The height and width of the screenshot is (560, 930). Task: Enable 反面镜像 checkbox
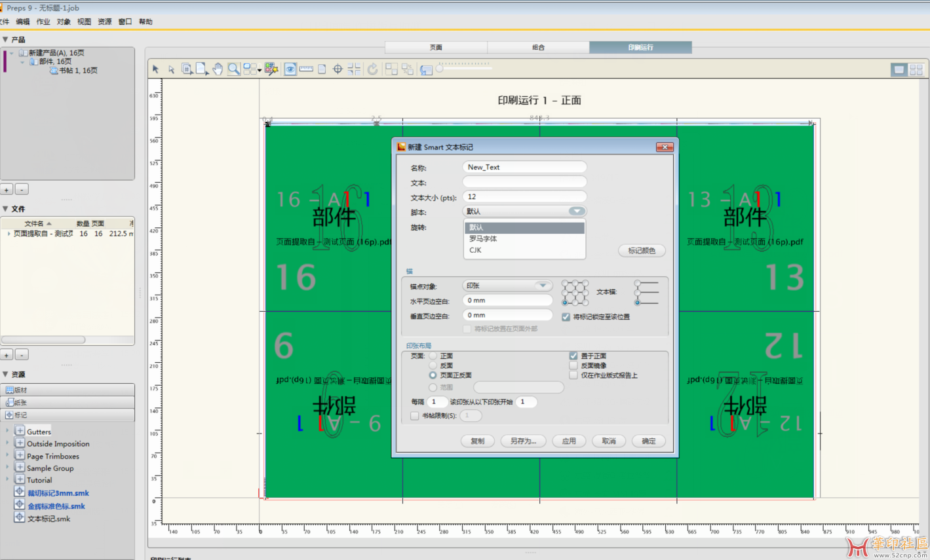pos(573,365)
